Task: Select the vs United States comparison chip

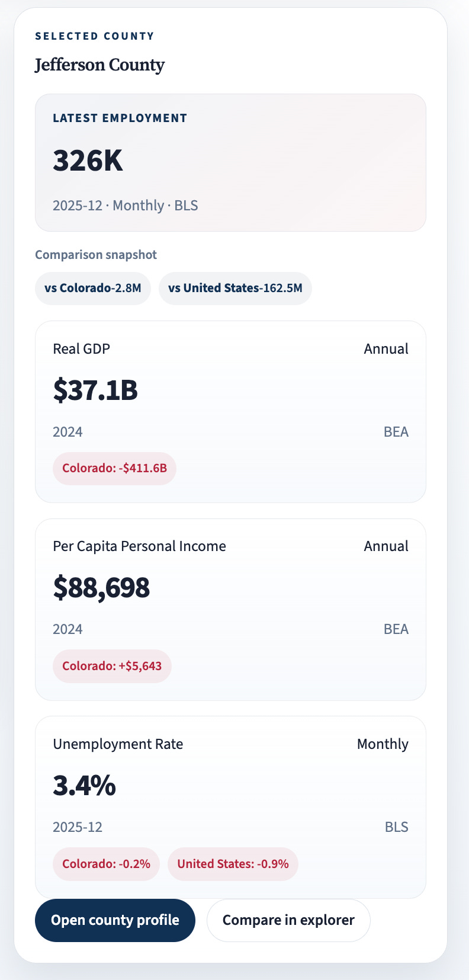Action: click(235, 289)
